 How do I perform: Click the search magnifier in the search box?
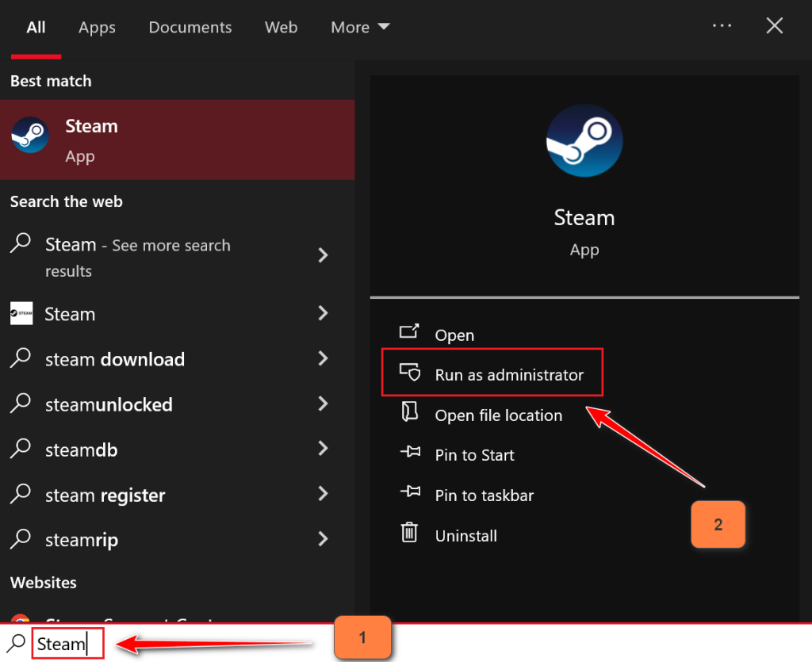(16, 643)
